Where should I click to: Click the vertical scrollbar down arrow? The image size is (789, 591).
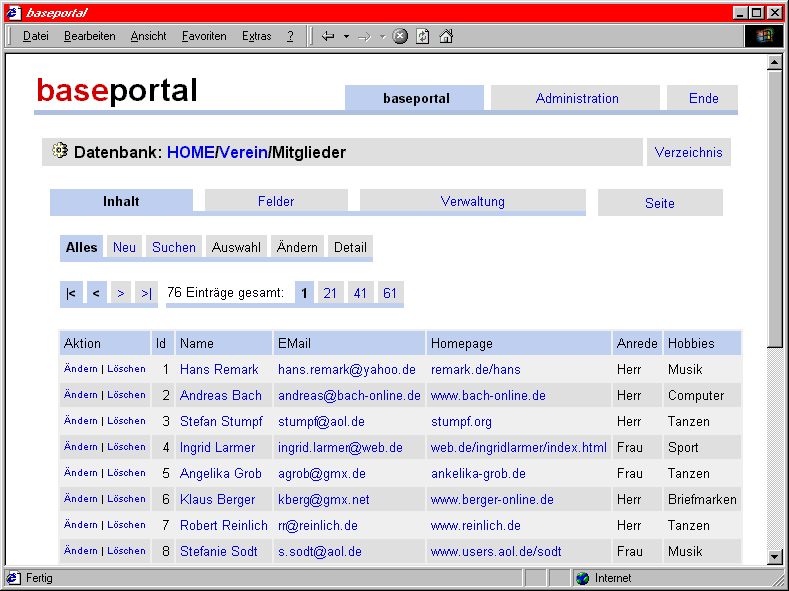[x=774, y=556]
